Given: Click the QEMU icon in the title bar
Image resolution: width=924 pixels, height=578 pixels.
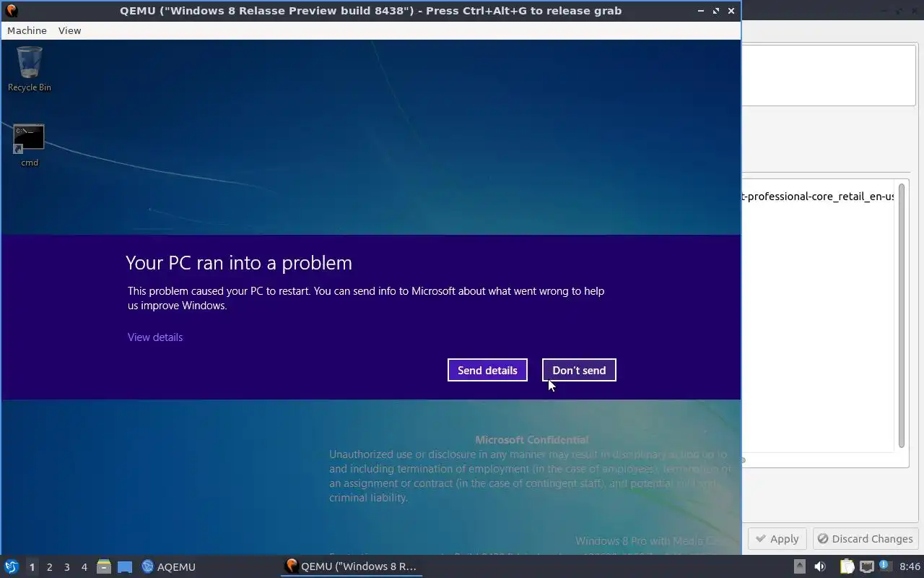Looking at the screenshot, I should (x=11, y=11).
